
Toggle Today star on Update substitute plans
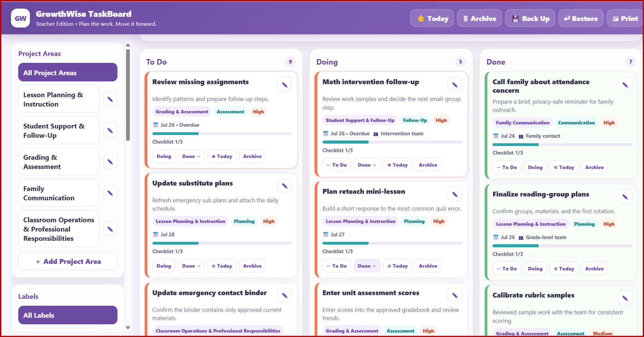pos(222,266)
